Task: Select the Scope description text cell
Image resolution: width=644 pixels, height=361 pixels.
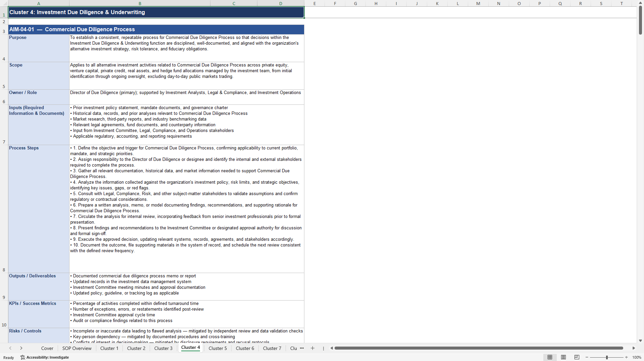Action: (187, 76)
